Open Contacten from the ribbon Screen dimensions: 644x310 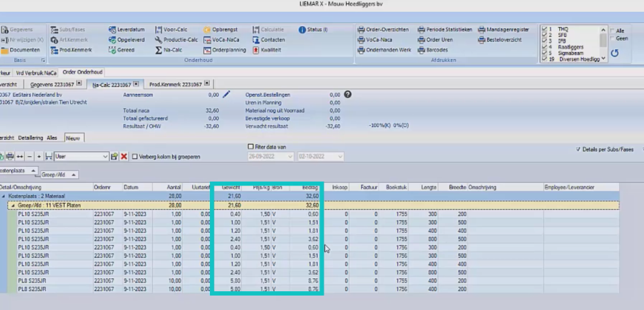coord(269,40)
